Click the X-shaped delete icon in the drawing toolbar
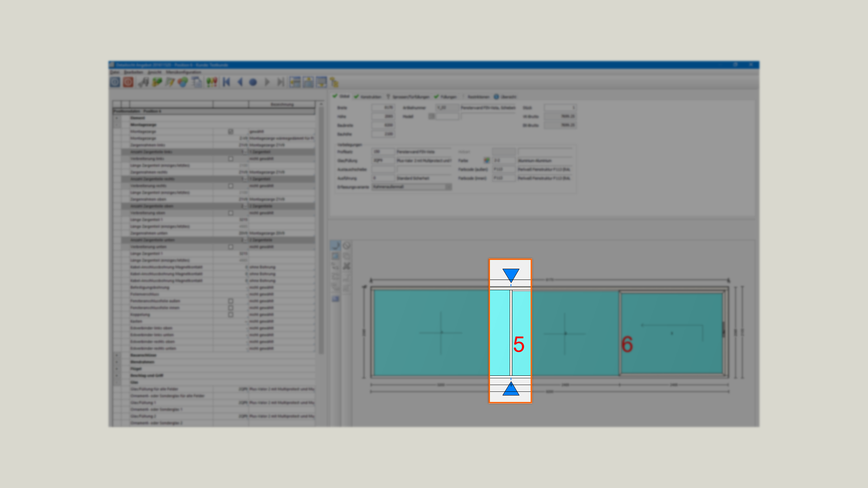Image resolution: width=868 pixels, height=488 pixels. pyautogui.click(x=347, y=266)
